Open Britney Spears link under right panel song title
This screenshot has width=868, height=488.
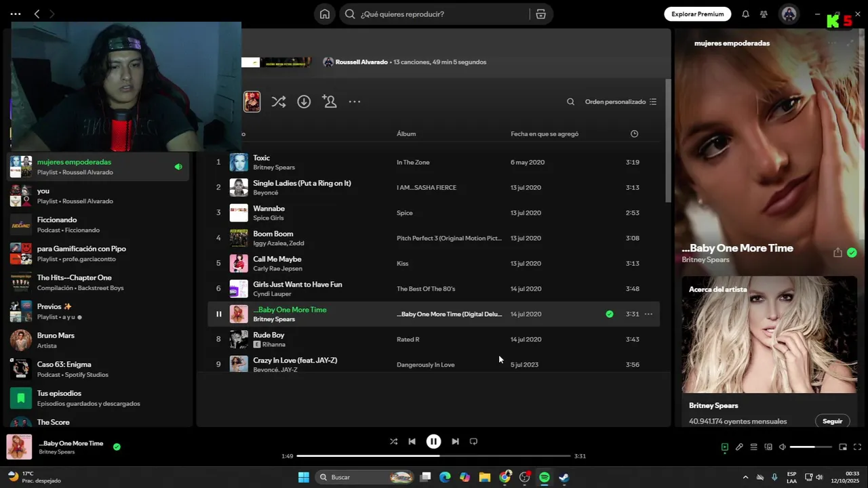tap(705, 260)
